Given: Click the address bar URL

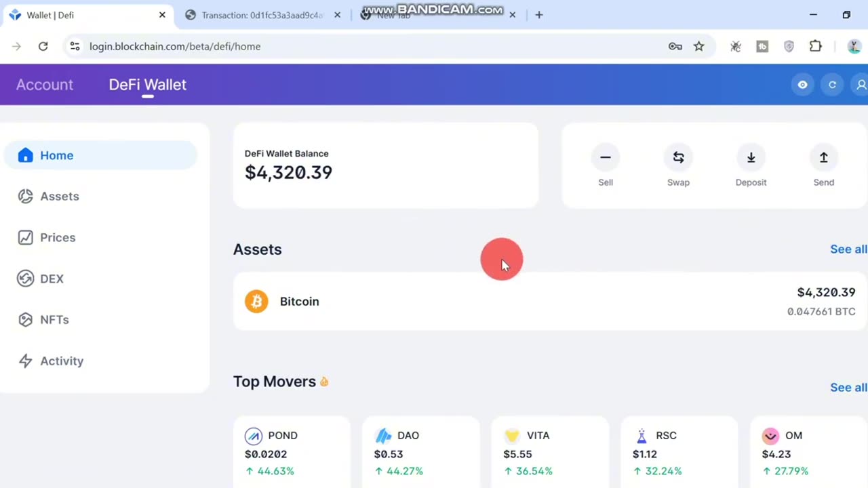Looking at the screenshot, I should (175, 46).
